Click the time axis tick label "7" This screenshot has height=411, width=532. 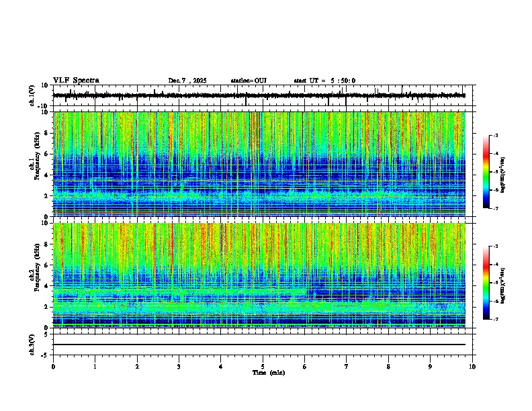tap(347, 367)
